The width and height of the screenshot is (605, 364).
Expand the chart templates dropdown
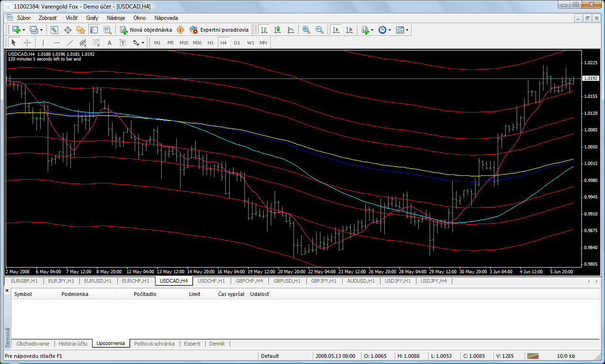click(x=407, y=30)
